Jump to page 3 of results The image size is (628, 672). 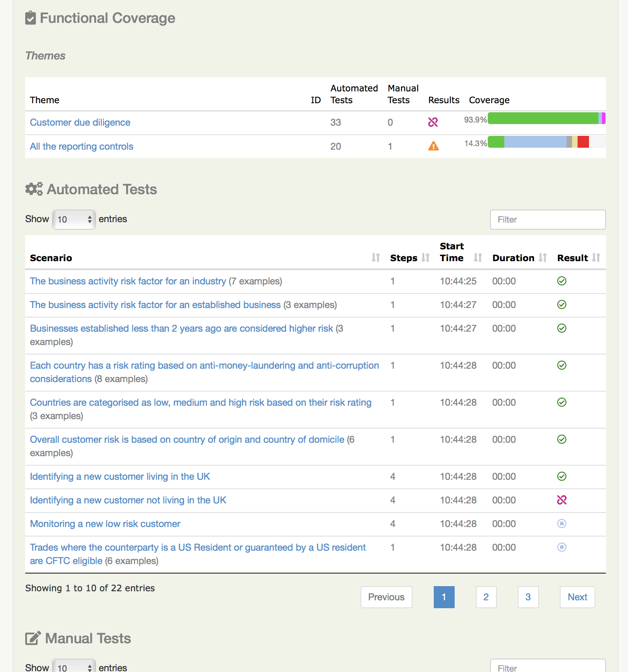pyautogui.click(x=528, y=597)
